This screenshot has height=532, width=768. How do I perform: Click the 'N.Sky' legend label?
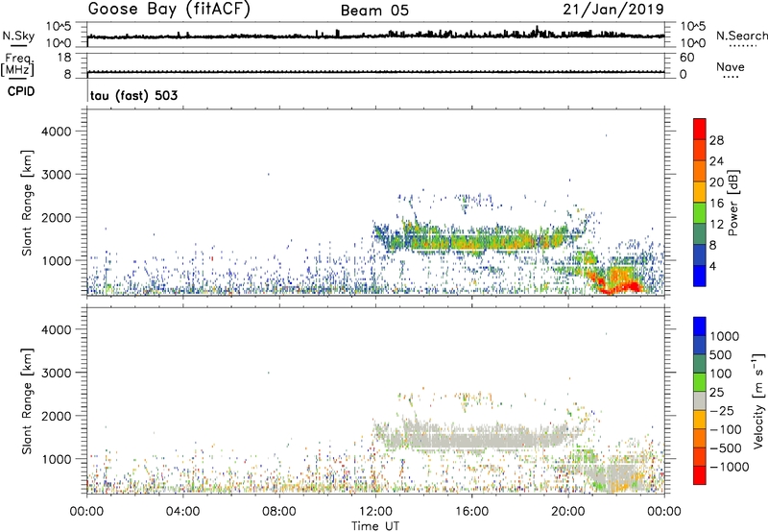[18, 36]
